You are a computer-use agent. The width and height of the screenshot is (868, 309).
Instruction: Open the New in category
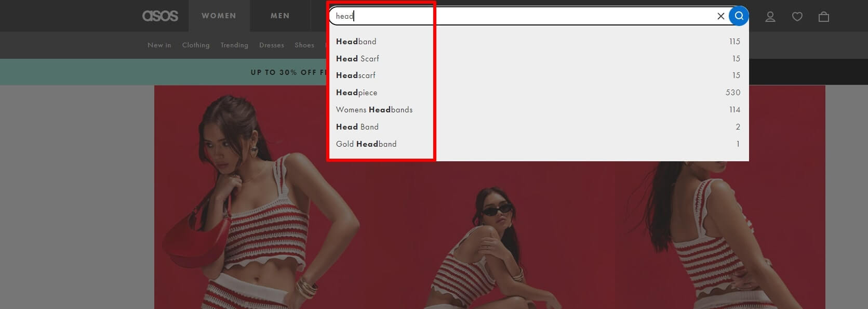(159, 45)
